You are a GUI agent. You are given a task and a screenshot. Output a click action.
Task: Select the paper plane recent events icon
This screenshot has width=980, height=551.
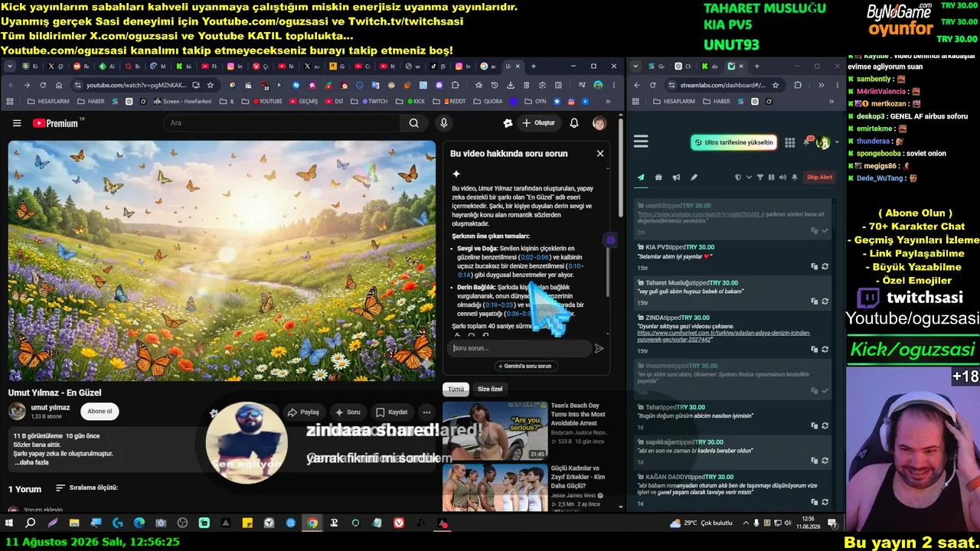point(641,178)
